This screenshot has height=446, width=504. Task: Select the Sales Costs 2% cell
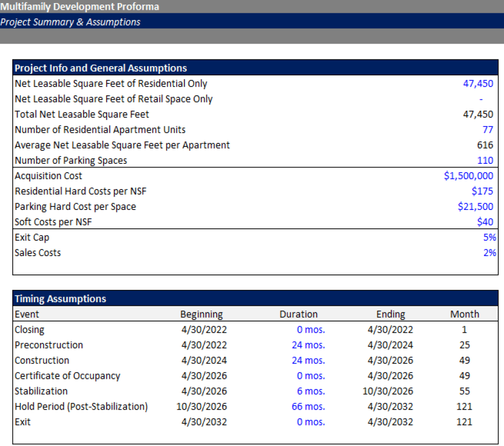click(x=489, y=253)
